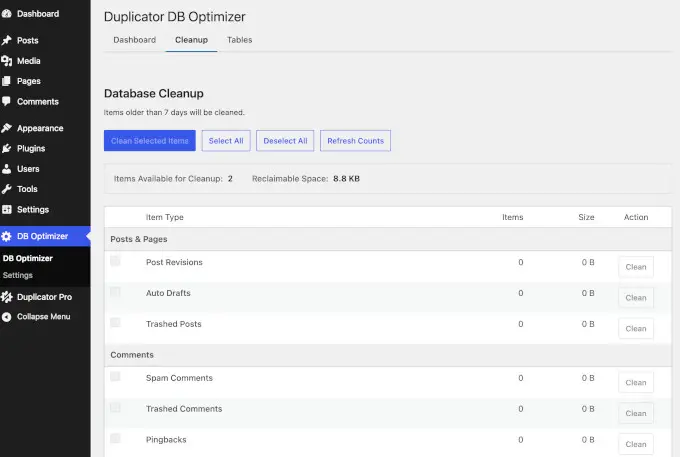
Task: Click the 'Trashed Posts' row label
Action: 173,324
